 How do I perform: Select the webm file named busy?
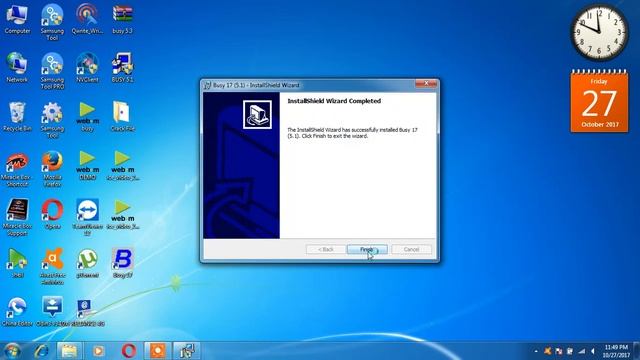87,117
